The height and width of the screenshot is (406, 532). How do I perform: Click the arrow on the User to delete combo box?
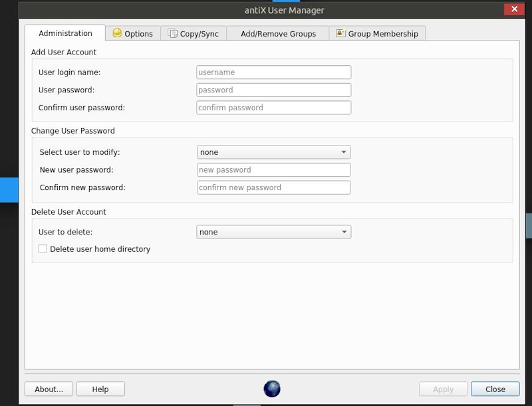pos(344,231)
